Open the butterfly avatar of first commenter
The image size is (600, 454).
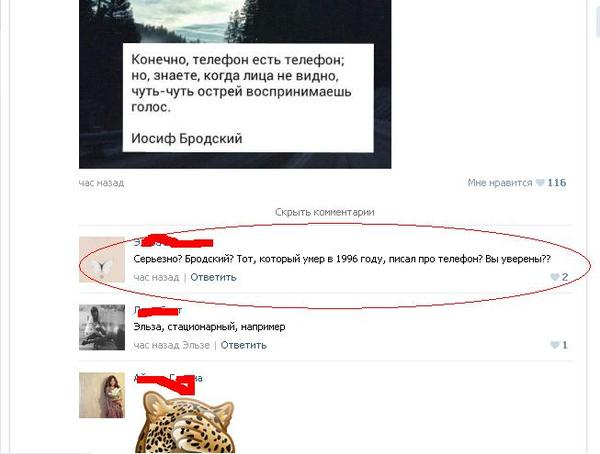coord(102,260)
